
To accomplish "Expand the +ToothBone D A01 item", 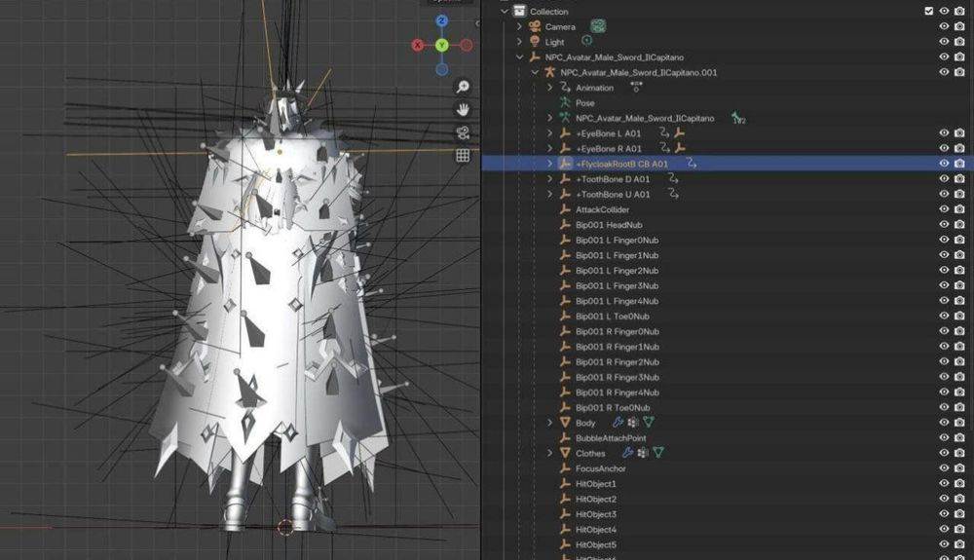I will [549, 179].
